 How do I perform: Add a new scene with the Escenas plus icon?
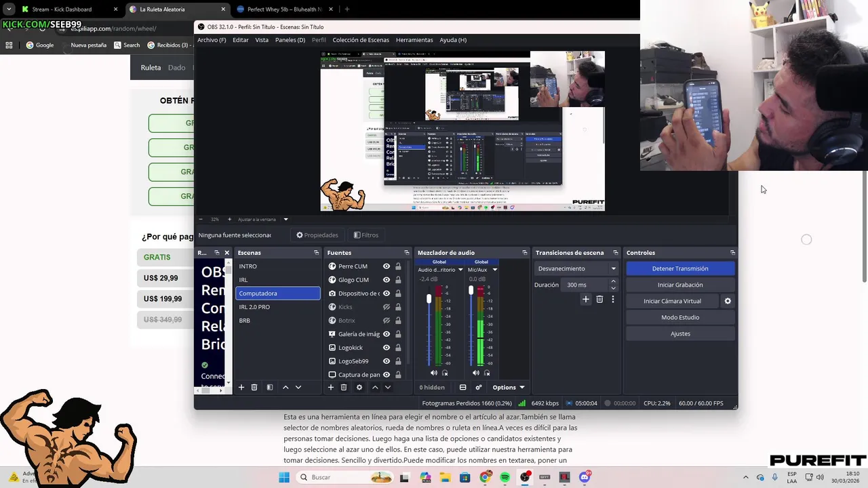(241, 387)
